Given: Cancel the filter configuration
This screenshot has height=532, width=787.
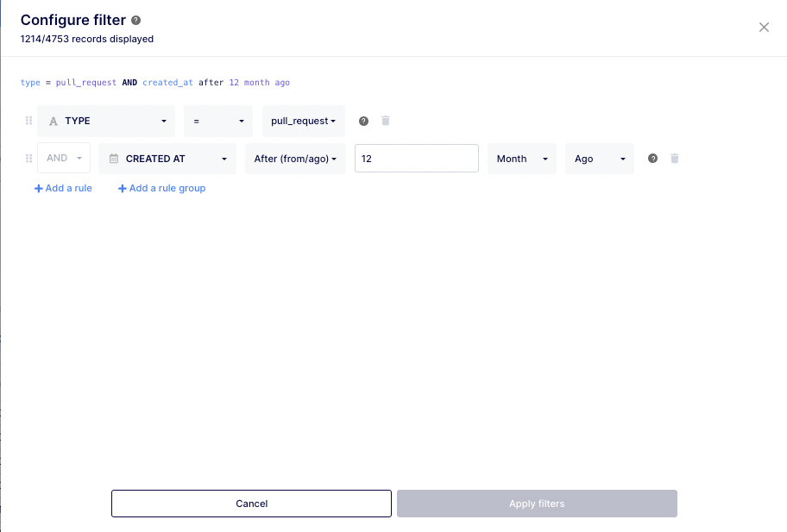Looking at the screenshot, I should pyautogui.click(x=251, y=504).
